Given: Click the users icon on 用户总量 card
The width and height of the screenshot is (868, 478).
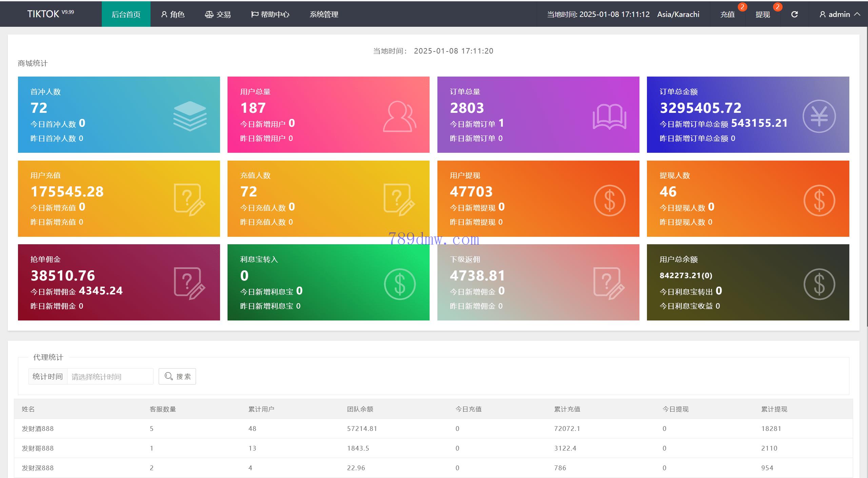Looking at the screenshot, I should (399, 116).
